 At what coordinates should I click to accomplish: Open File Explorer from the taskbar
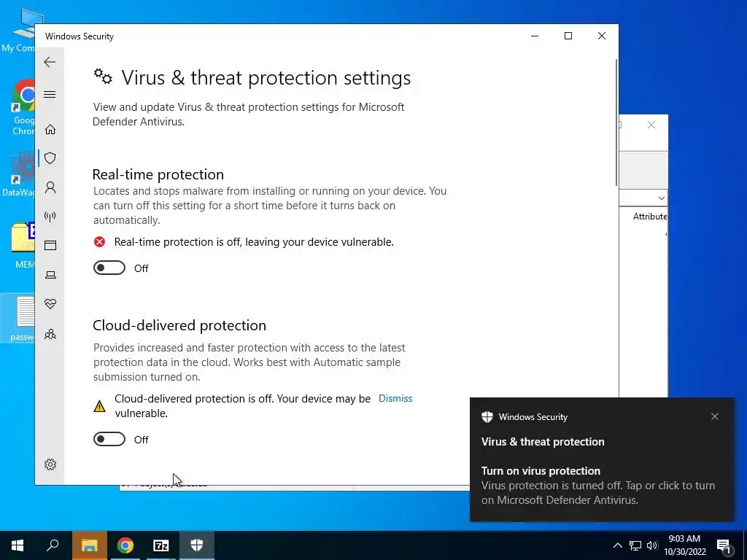(x=90, y=545)
